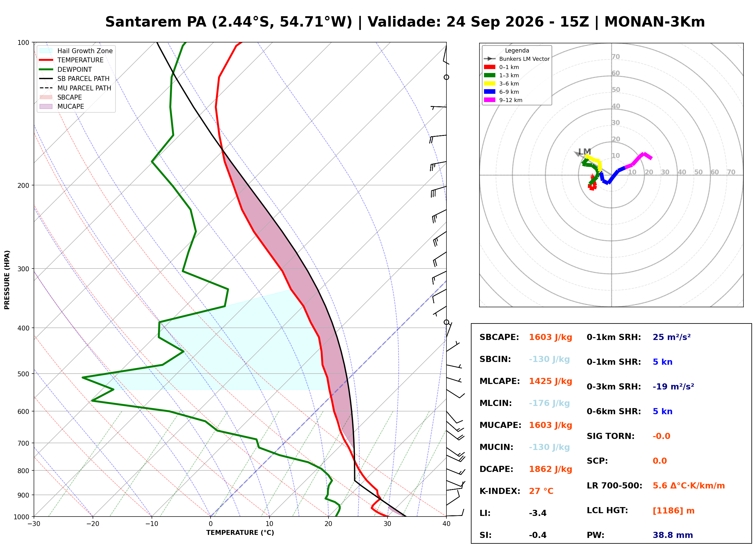
Task: Click the green 1–3 km legend swatch
Action: pyautogui.click(x=490, y=75)
